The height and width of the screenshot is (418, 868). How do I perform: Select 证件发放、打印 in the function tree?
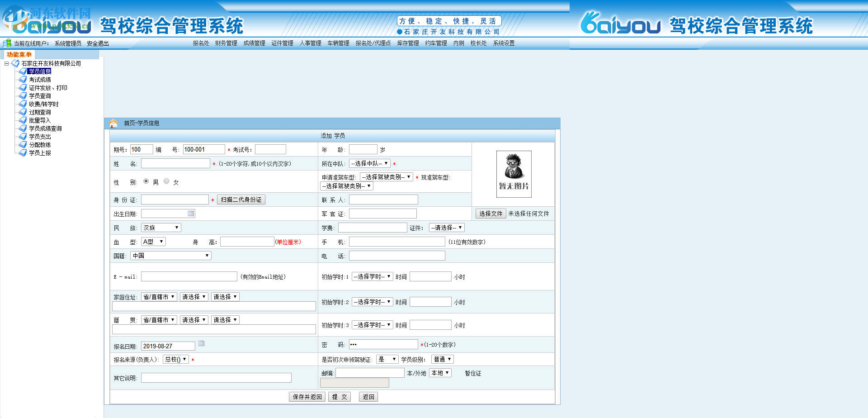click(48, 88)
